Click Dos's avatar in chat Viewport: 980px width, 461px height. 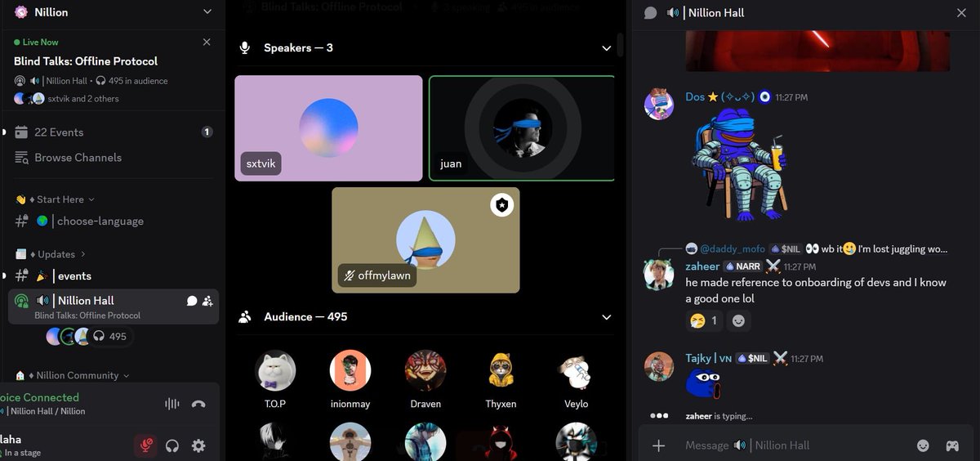(659, 105)
